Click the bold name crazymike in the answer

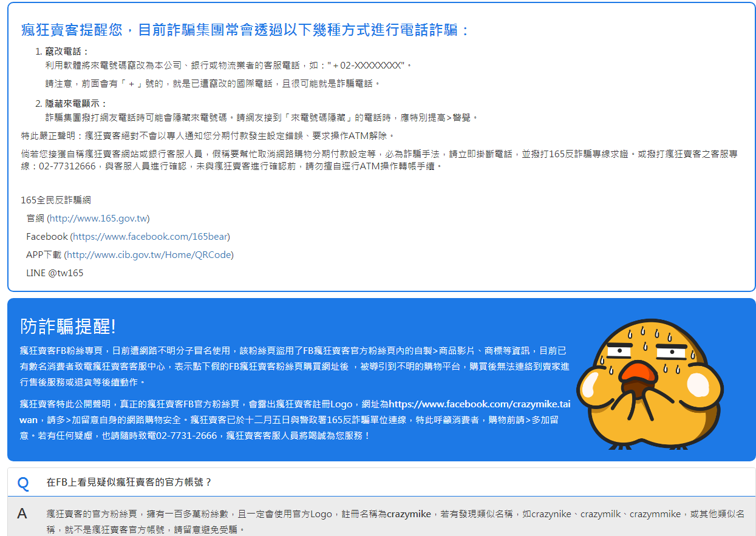click(409, 514)
